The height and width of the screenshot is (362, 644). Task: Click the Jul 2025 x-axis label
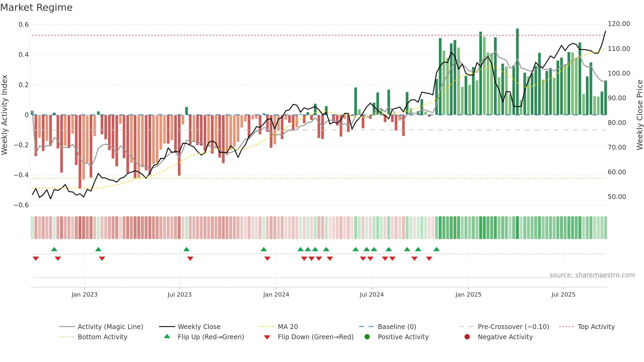[563, 294]
